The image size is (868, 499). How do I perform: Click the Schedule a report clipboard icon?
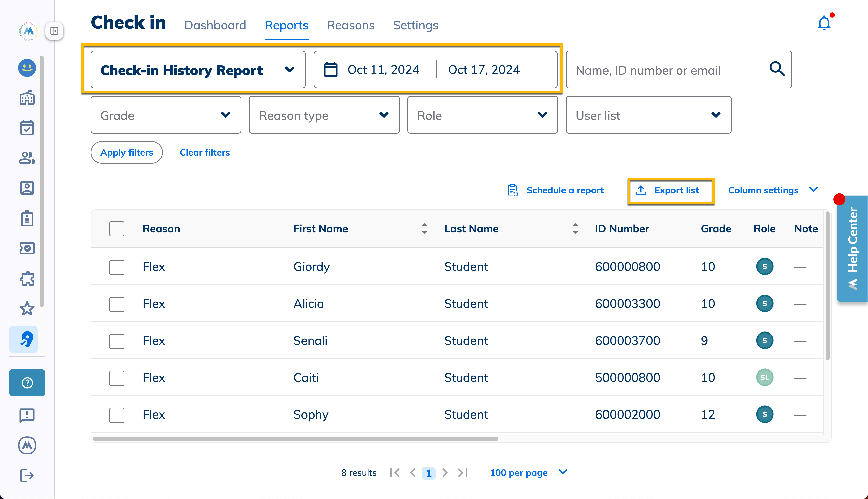coord(513,190)
